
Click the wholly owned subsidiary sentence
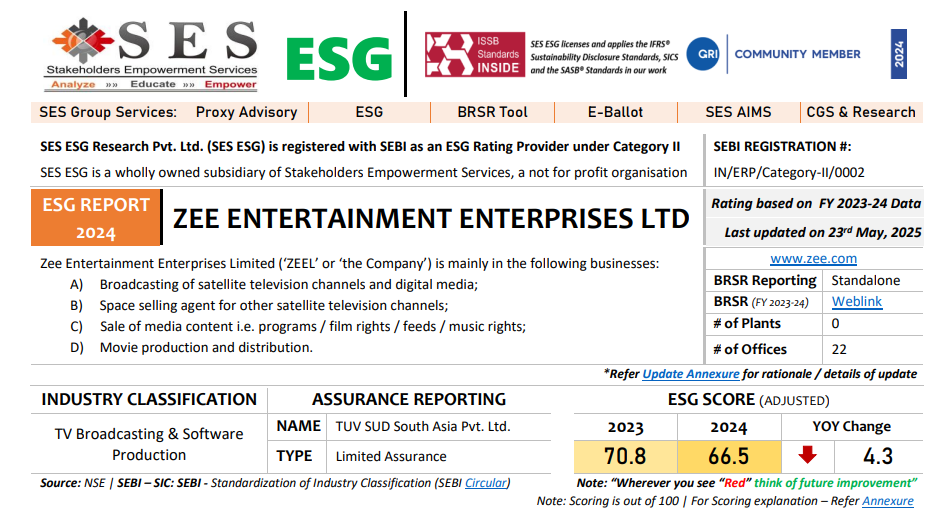point(364,173)
